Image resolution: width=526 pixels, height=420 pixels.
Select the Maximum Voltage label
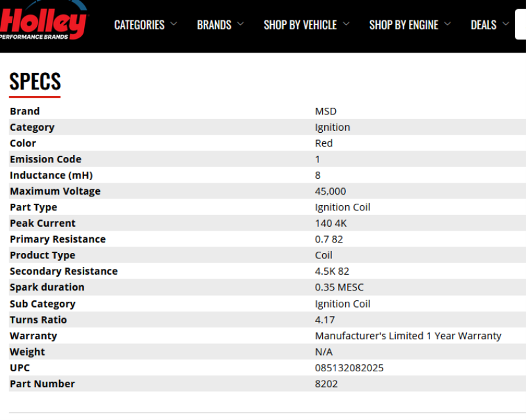[55, 191]
